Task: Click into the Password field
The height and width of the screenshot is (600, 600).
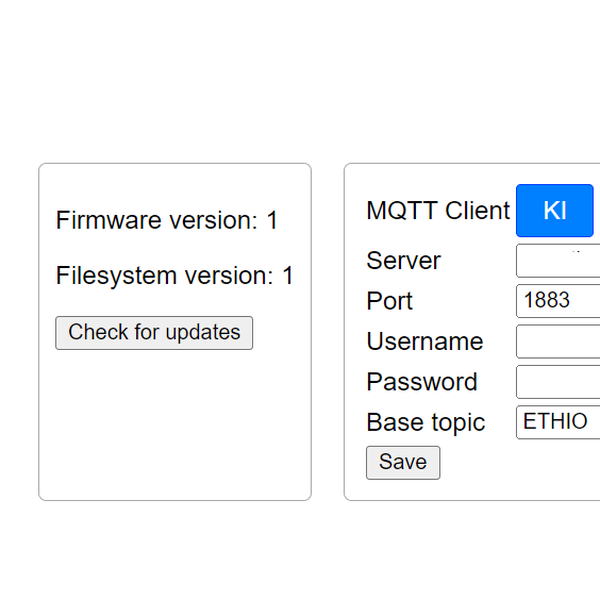Action: point(558,382)
